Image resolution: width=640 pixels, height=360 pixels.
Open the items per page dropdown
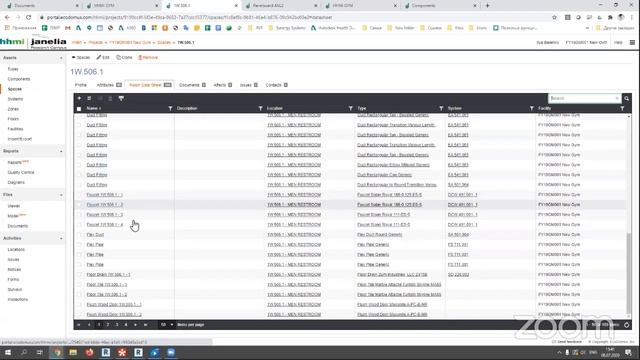coord(167,325)
